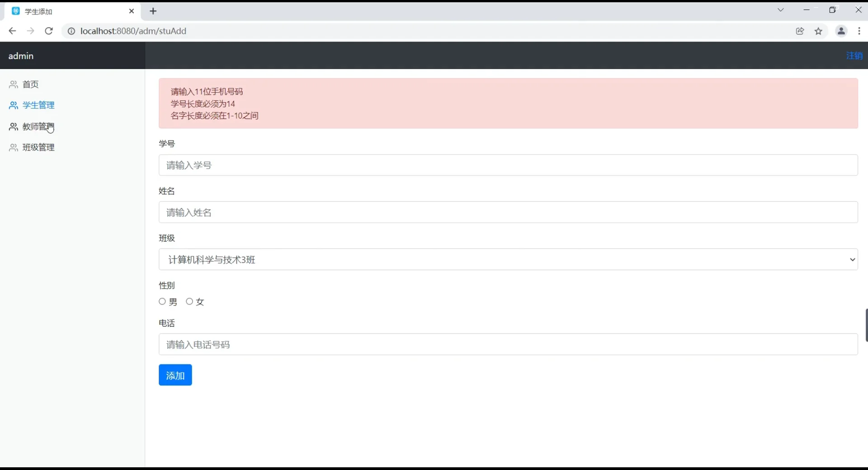Click the icon beside 学生管理
The image size is (868, 470).
pos(14,105)
